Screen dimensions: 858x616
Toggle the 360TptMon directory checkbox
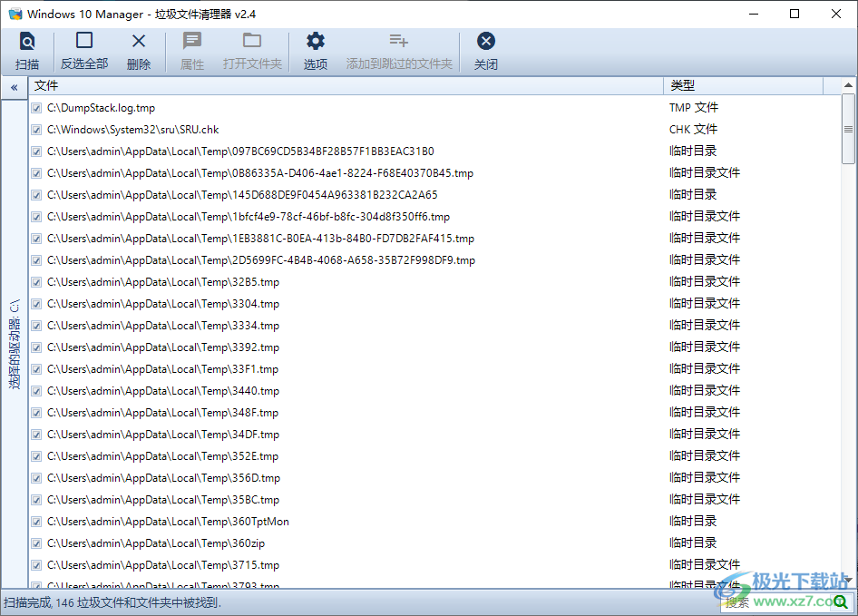coord(35,521)
